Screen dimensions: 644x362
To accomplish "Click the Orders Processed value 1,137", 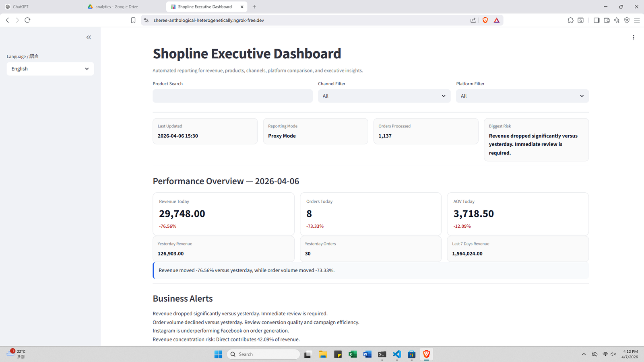I will click(x=385, y=136).
